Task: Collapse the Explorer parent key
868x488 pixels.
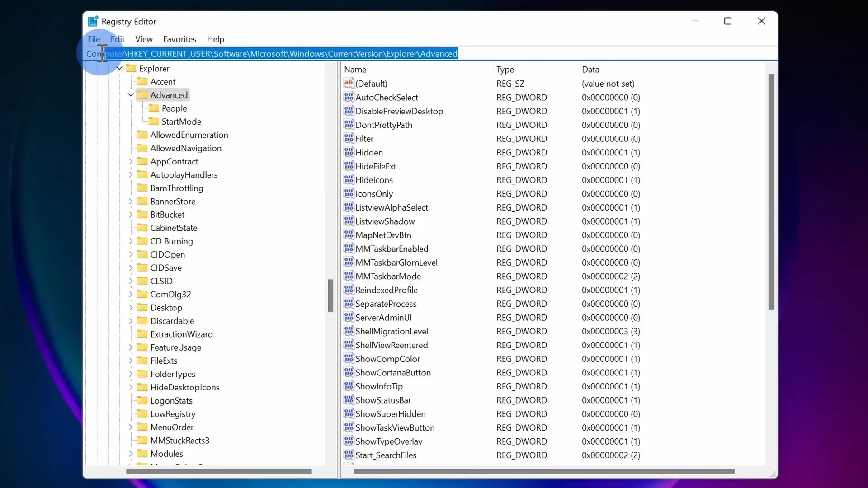Action: click(x=119, y=68)
